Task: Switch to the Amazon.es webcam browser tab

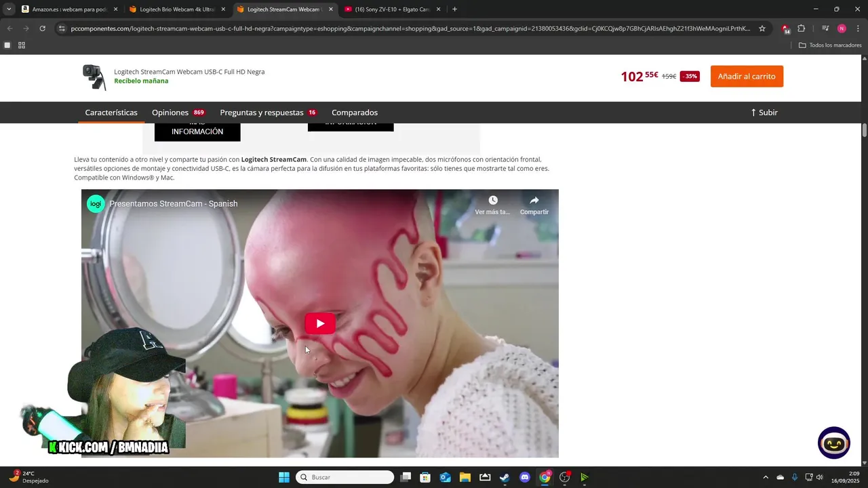Action: coord(69,9)
